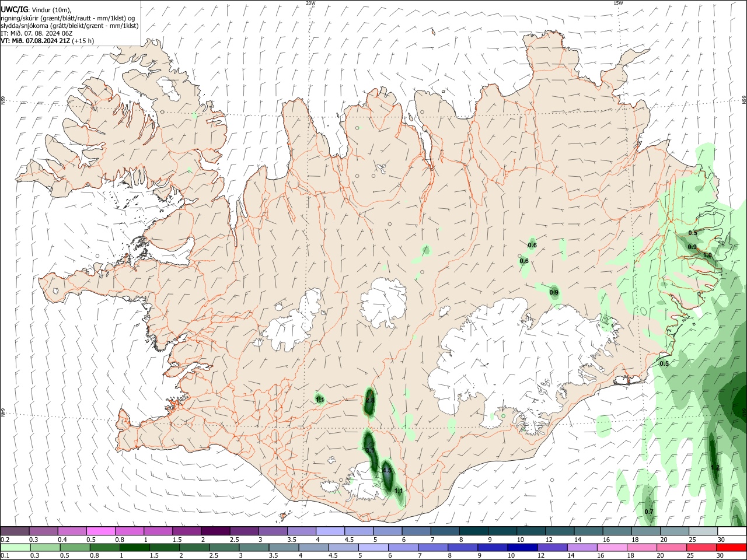The width and height of the screenshot is (747, 560).
Task: Select the pale green swatch labeled 0.1 in bottom legend row
Action: (x=15, y=547)
